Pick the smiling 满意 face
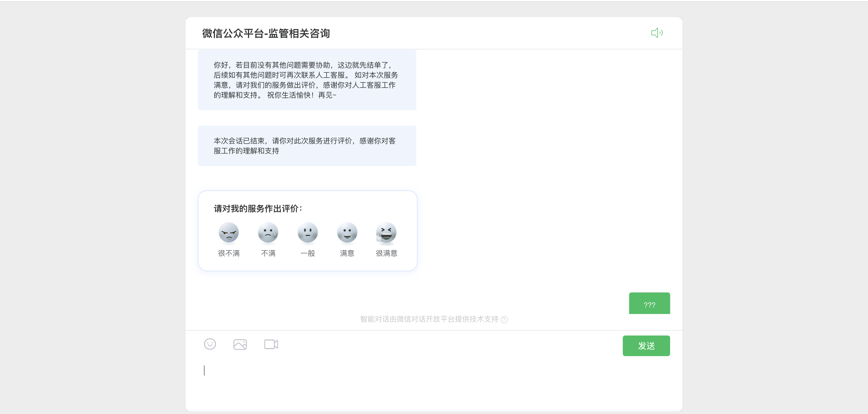This screenshot has height=414, width=868. [x=347, y=232]
